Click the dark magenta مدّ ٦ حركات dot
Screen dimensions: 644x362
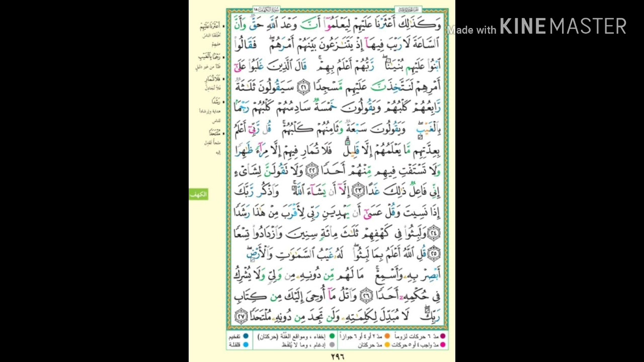[443, 336]
